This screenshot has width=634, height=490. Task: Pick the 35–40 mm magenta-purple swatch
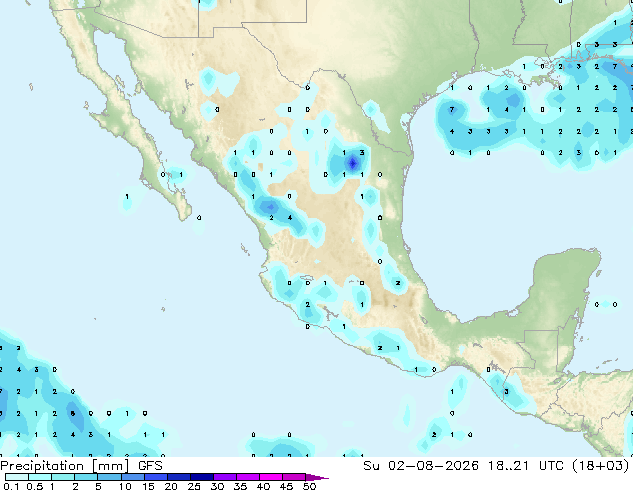click(x=248, y=477)
